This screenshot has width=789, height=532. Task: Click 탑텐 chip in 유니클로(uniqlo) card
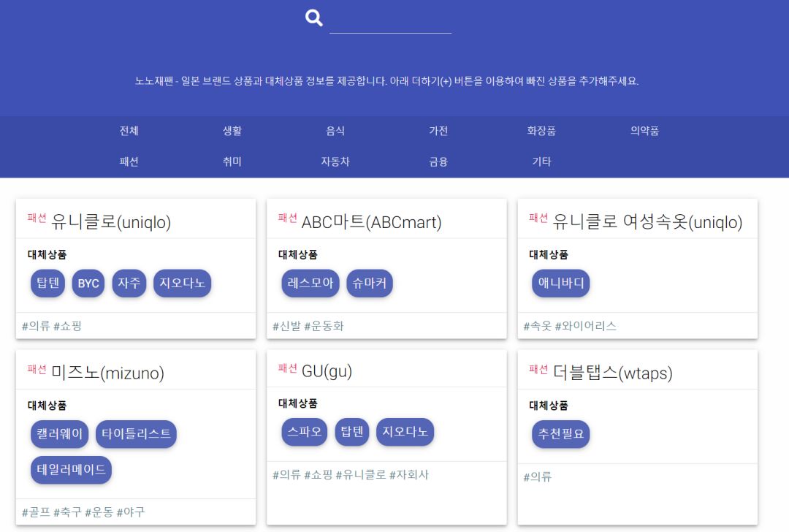coord(47,284)
